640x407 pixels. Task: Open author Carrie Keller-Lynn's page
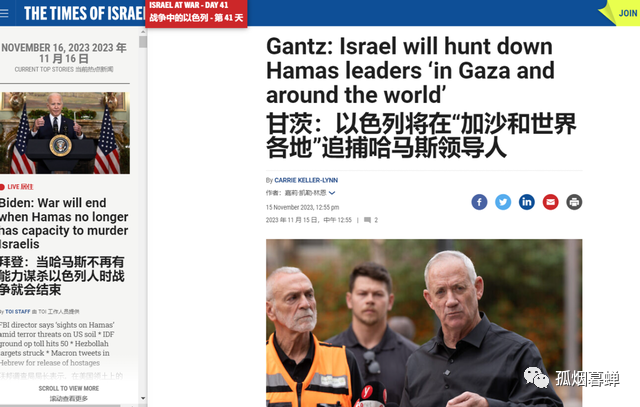[x=306, y=180]
